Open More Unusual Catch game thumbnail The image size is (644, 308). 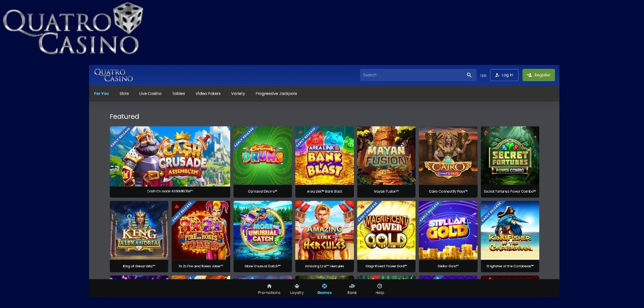(263, 230)
